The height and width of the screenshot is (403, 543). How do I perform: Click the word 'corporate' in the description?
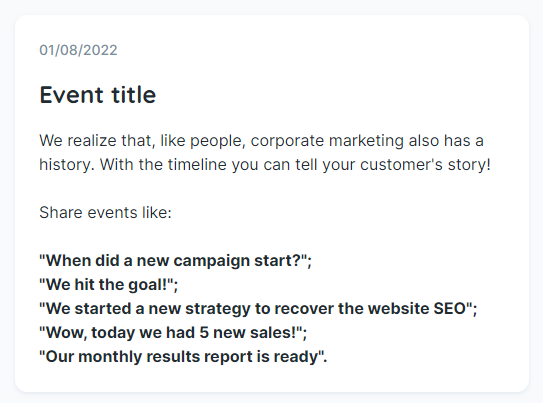coord(287,141)
